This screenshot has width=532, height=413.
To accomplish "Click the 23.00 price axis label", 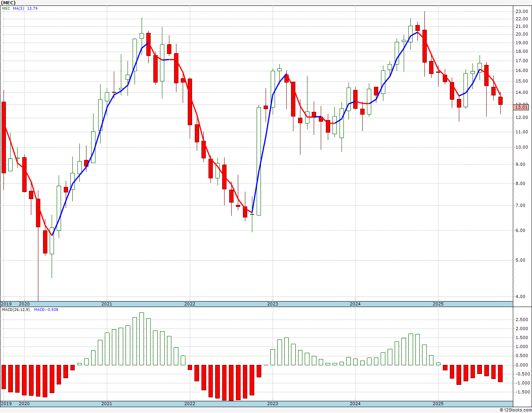I will (521, 12).
